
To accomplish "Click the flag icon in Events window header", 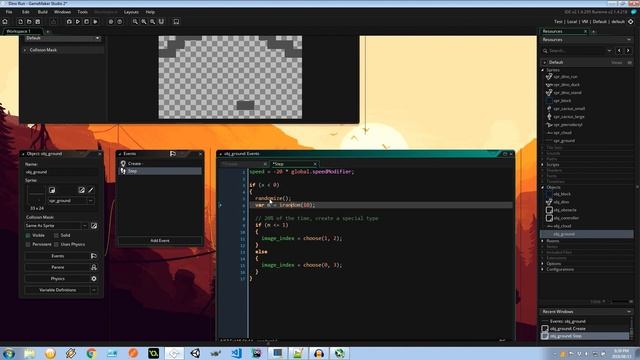I will 173,154.
